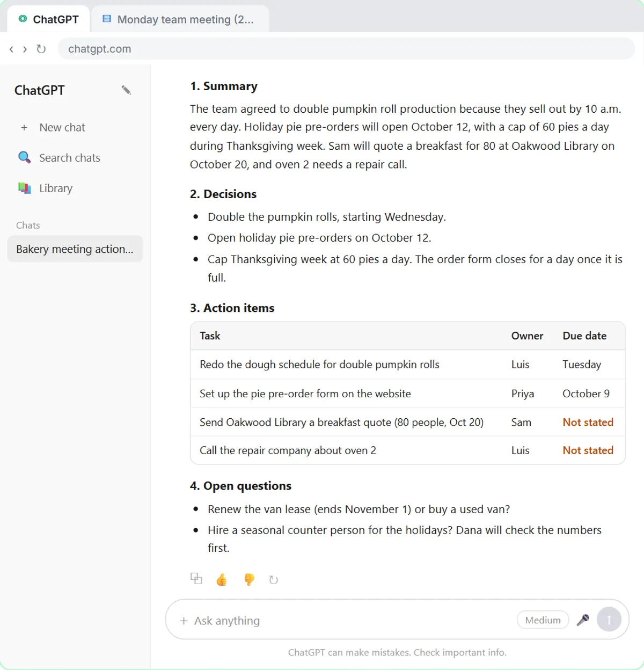This screenshot has height=670, width=644.
Task: Click the owner 'Priya' in the table
Action: [523, 394]
